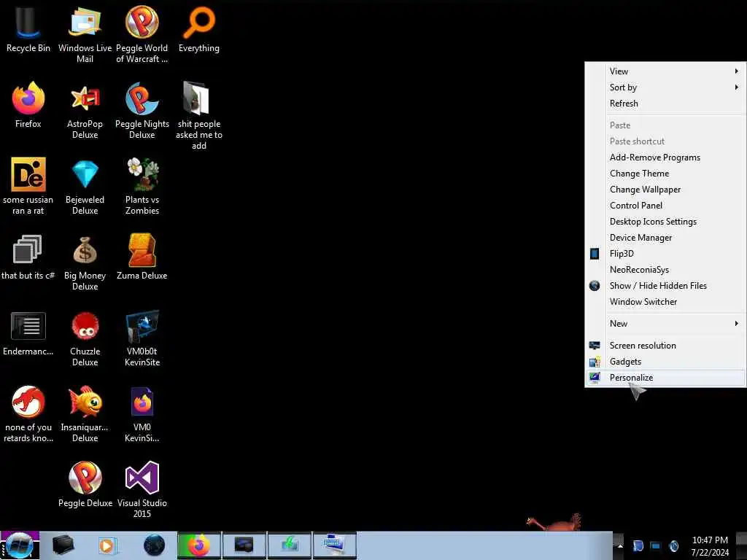This screenshot has height=560, width=747.
Task: Choose Refresh in the context menu
Action: (673, 104)
